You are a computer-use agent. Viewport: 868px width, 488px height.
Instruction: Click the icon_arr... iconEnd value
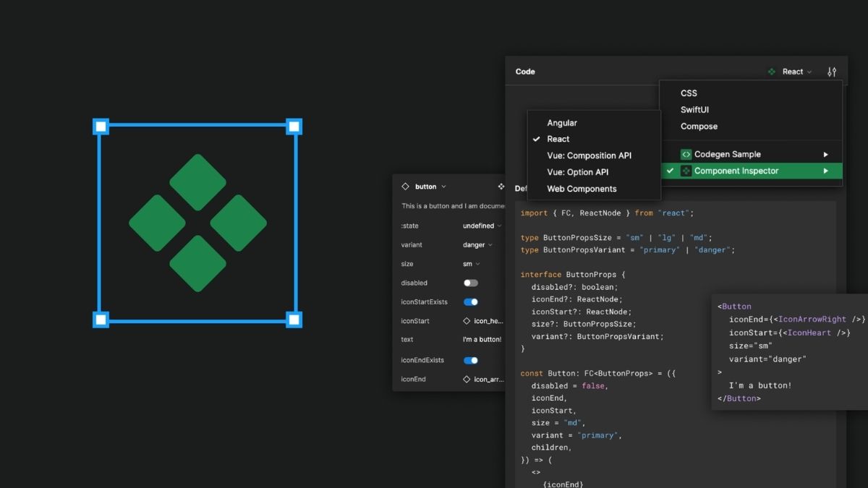click(488, 379)
